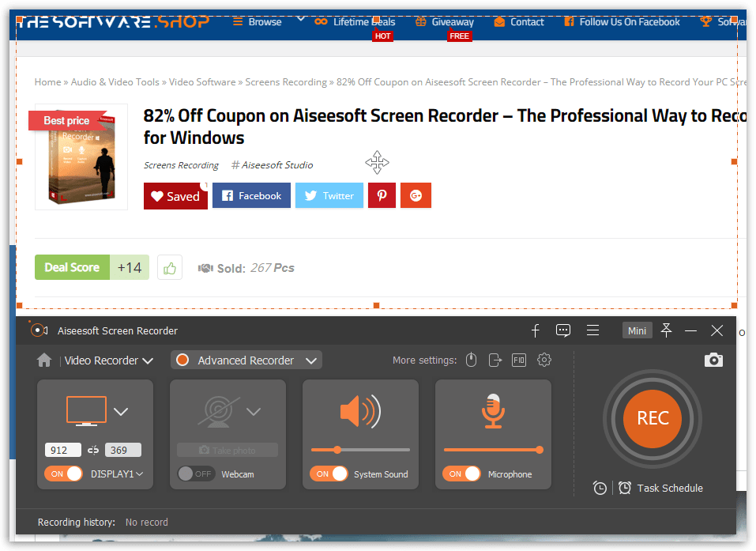Open Lifetime Deals in the site menu

click(x=355, y=21)
